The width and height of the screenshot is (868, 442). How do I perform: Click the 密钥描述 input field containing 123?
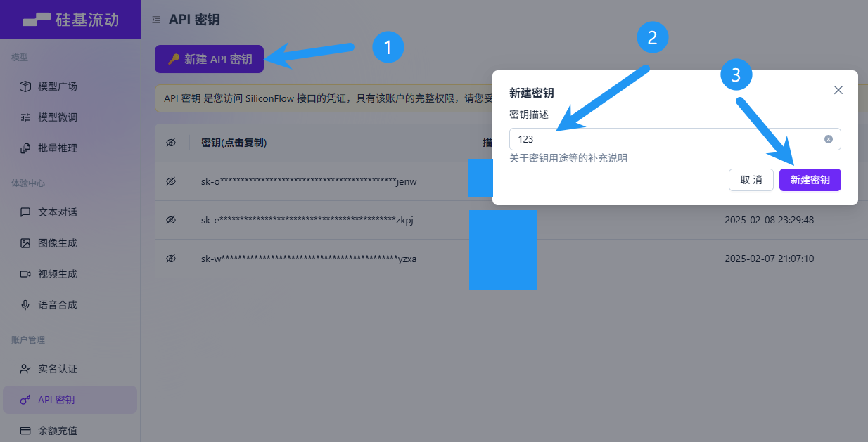coord(661,139)
